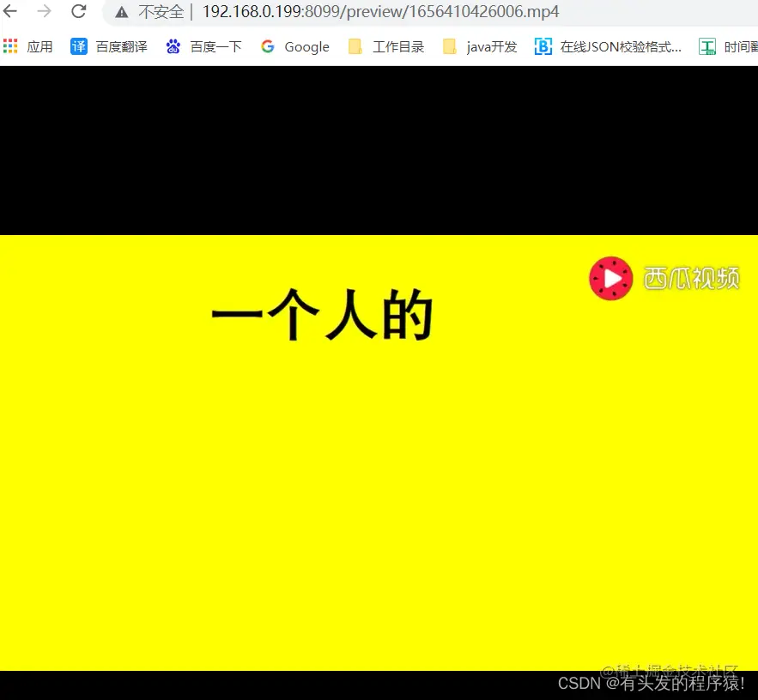
Task: Click the reload page button
Action: click(x=79, y=12)
